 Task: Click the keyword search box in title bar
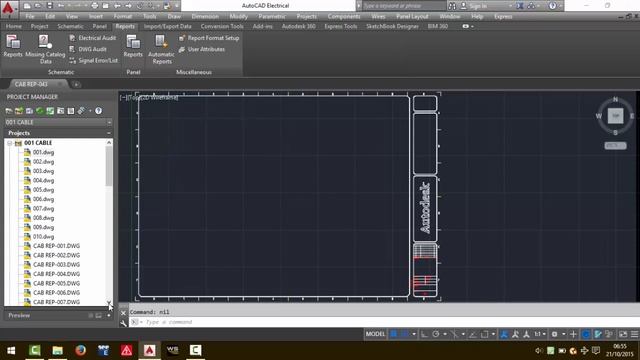(x=403, y=6)
